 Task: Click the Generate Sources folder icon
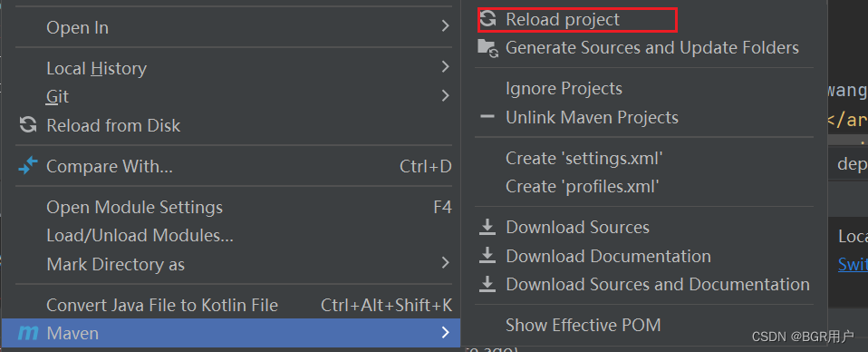pos(488,48)
